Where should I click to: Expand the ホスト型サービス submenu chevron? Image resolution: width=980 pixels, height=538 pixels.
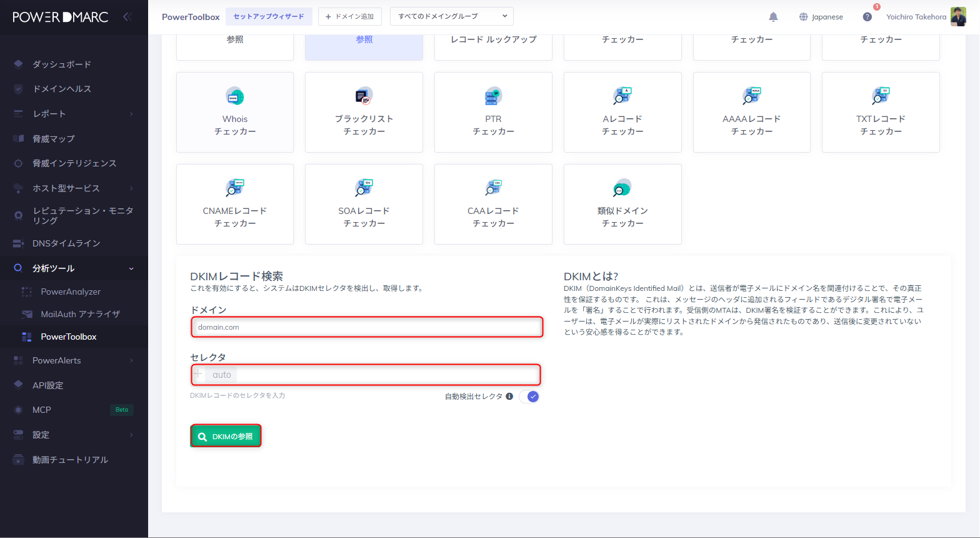tap(131, 188)
